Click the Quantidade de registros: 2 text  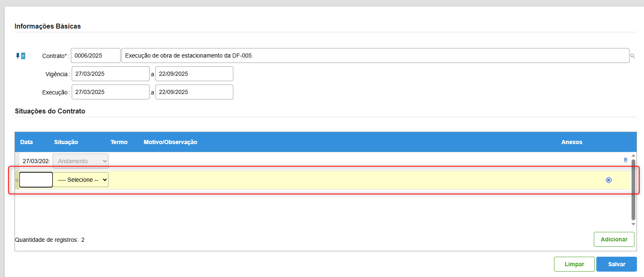(50, 240)
